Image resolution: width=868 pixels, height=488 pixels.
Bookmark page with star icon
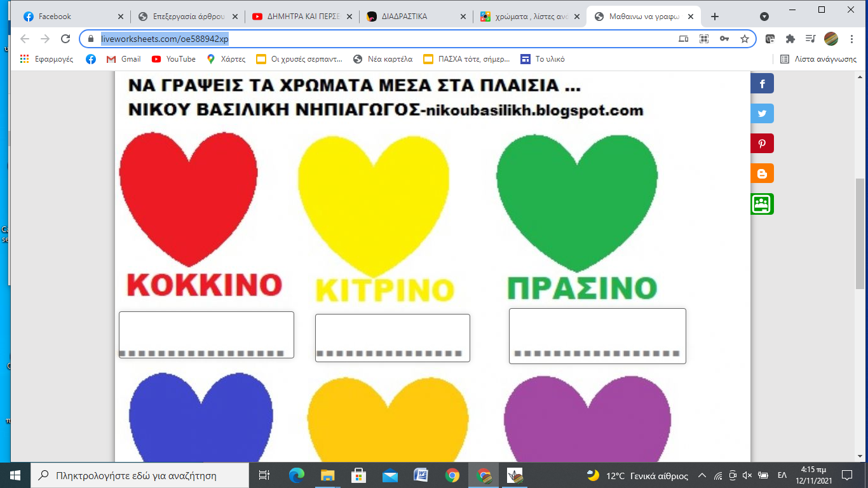744,39
